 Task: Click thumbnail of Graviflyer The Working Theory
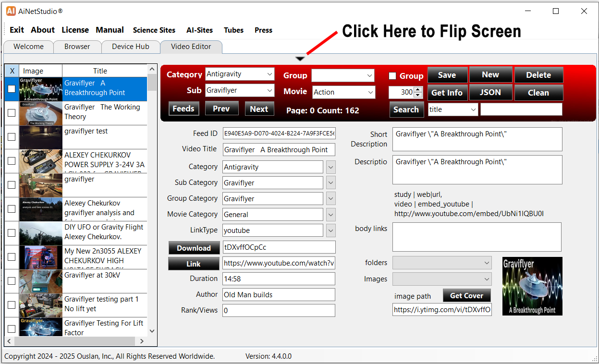coord(41,113)
